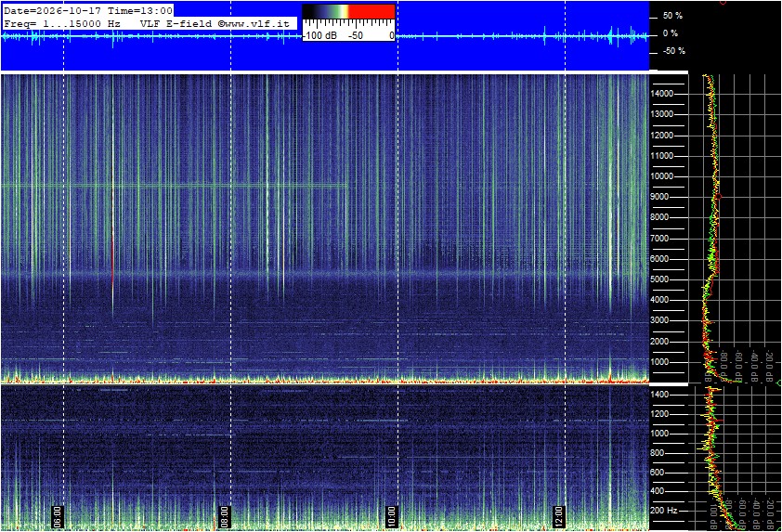
Task: Click the 400 label on the lower axis
Action: [658, 491]
